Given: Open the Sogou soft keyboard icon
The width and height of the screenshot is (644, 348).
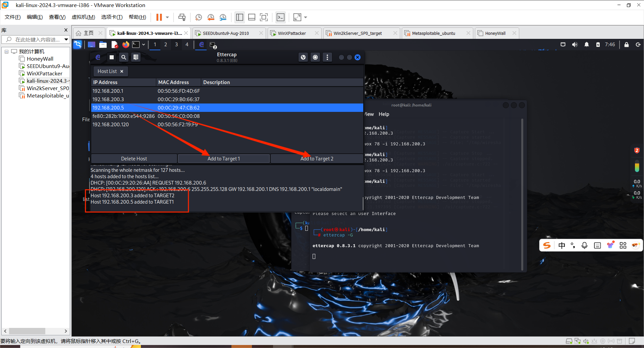Looking at the screenshot, I should (x=597, y=246).
